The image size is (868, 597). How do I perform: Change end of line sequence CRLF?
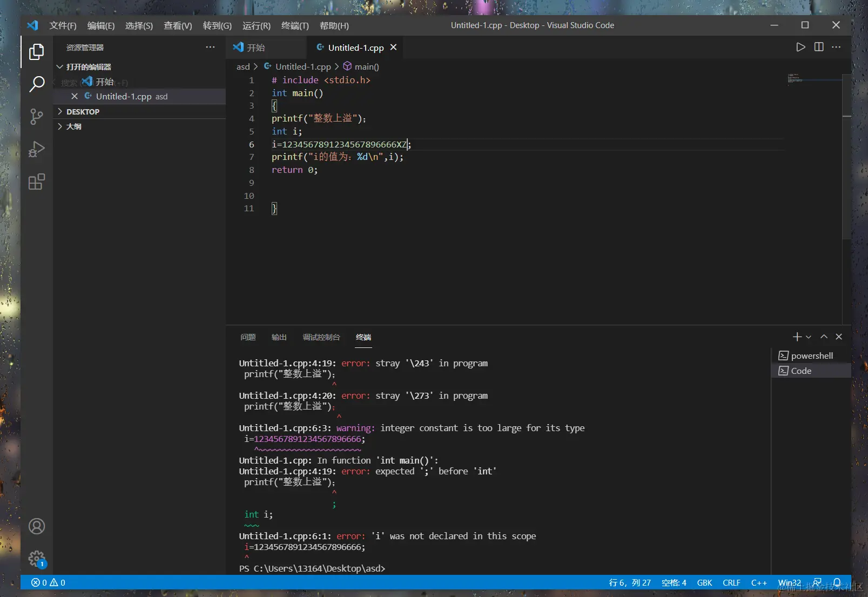coord(731,582)
